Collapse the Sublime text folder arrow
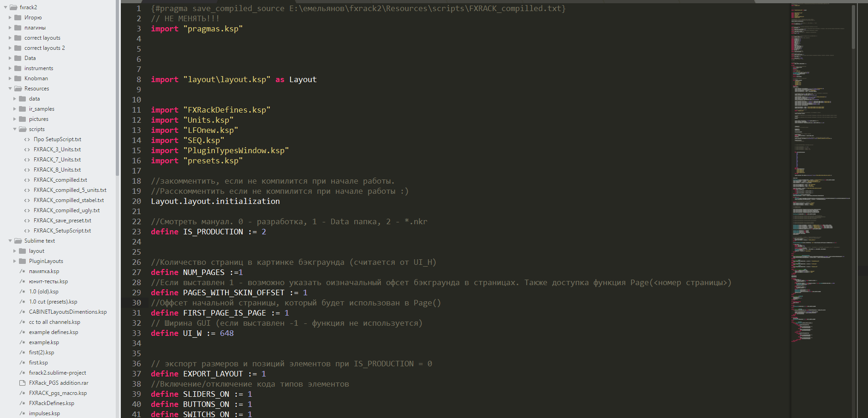Viewport: 868px width, 418px height. pos(10,241)
